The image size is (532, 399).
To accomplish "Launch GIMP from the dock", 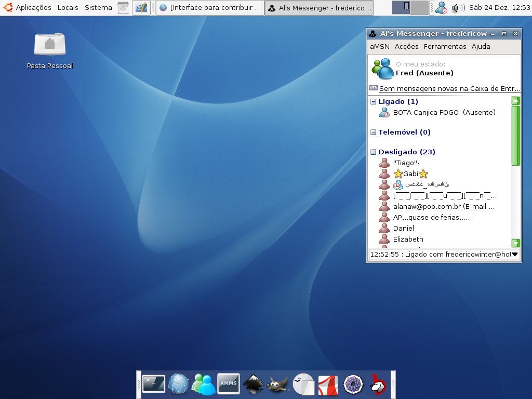I will click(278, 384).
